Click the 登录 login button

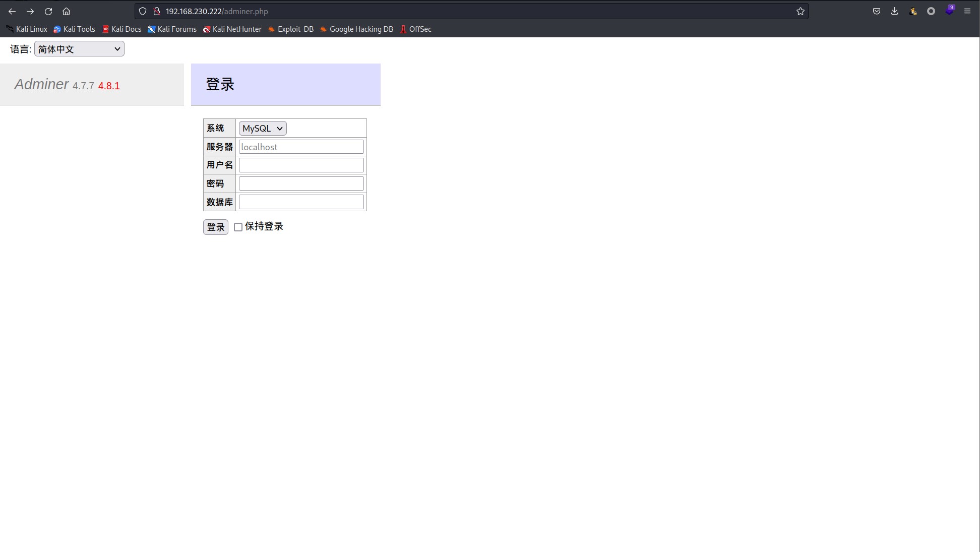point(216,227)
